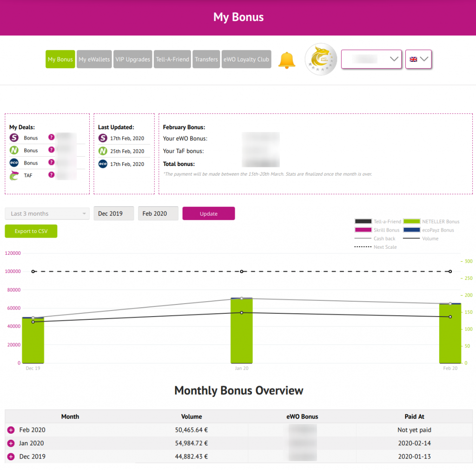Click the Dec 2019 date field
The height and width of the screenshot is (470, 476).
pos(113,213)
